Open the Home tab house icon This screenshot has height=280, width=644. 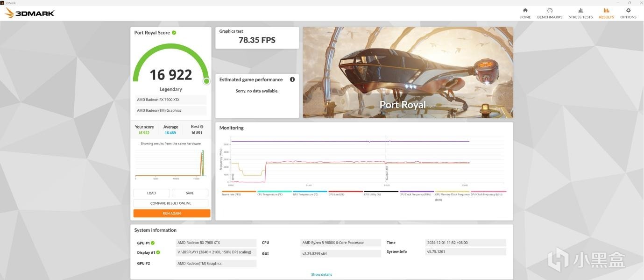[525, 10]
